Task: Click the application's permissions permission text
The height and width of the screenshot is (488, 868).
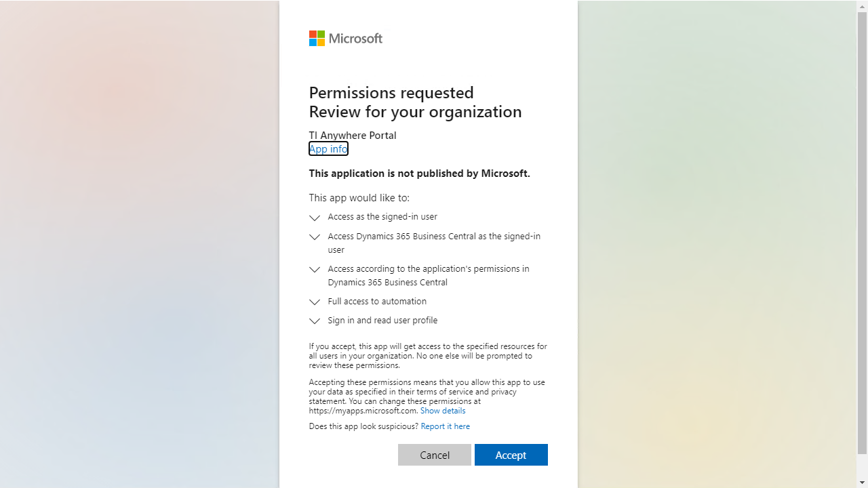Action: coord(428,269)
